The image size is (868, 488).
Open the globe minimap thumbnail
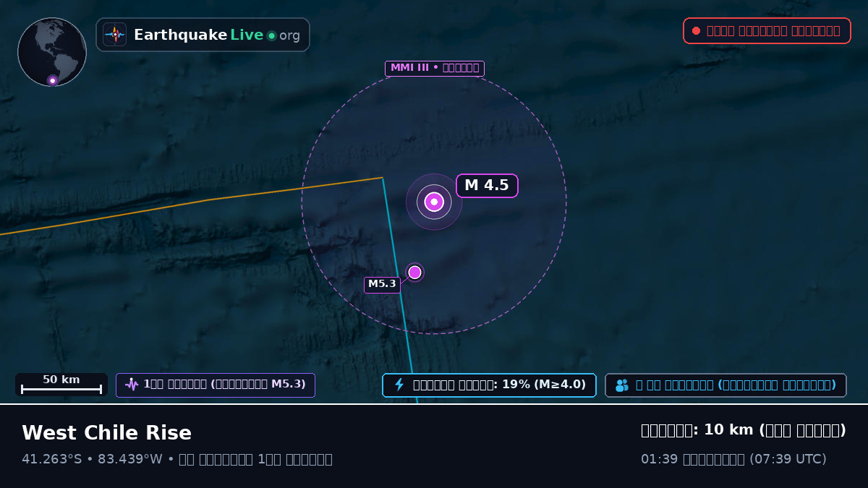point(52,52)
